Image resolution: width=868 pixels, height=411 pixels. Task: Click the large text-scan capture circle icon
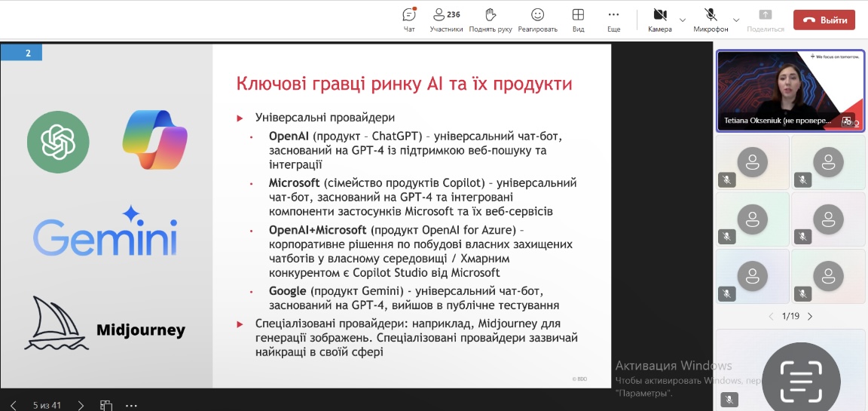point(801,381)
